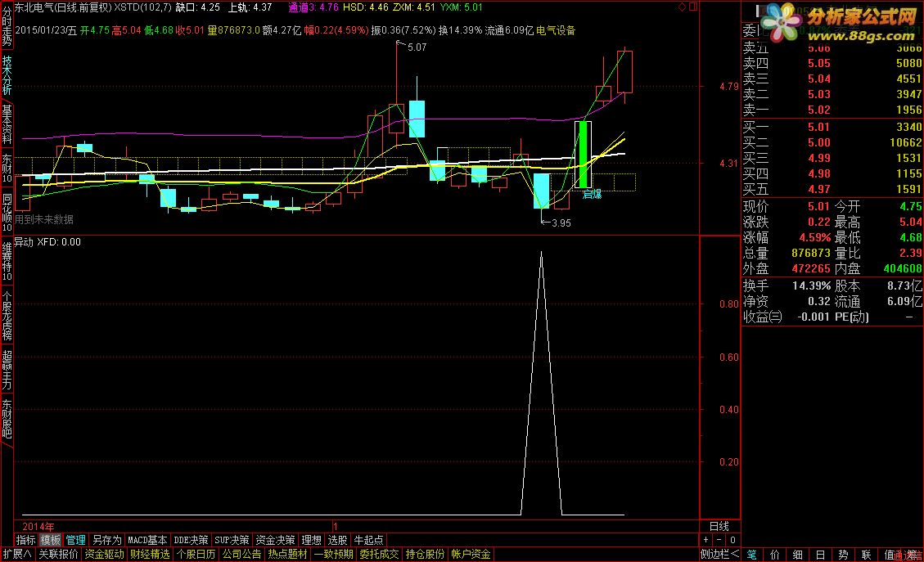Click the split-window icon above the chart
The height and width of the screenshot is (562, 924).
tap(693, 7)
